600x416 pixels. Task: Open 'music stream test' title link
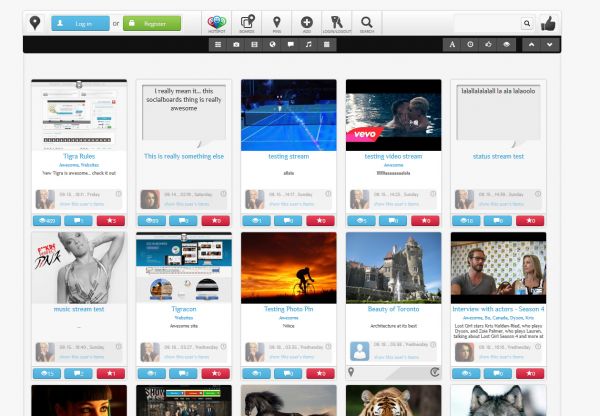79,309
